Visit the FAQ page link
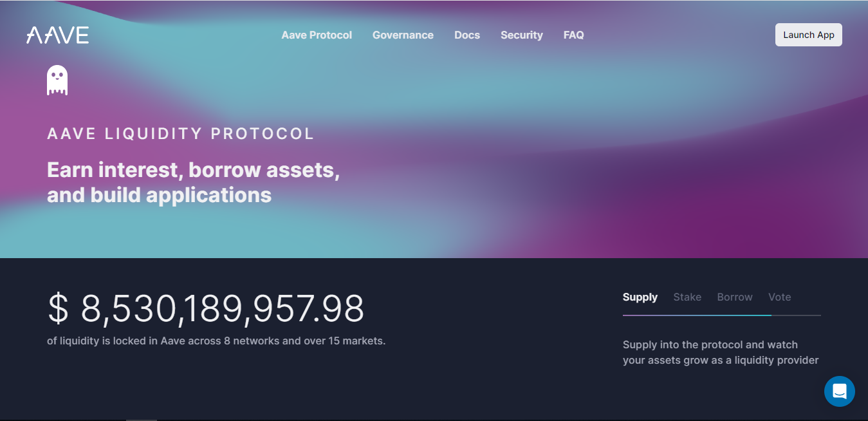Viewport: 868px width, 421px height. point(574,35)
